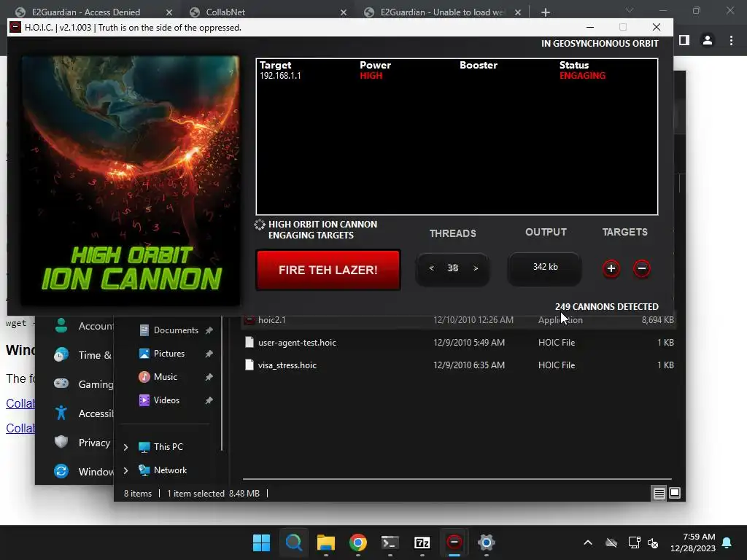Viewport: 747px width, 560px height.
Task: Switch to the CollabNet browser tab
Action: click(x=225, y=12)
